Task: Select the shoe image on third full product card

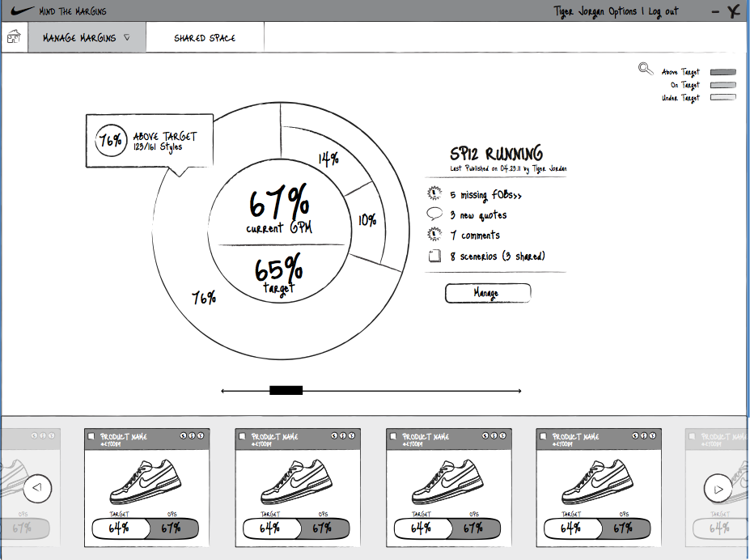Action: [x=447, y=482]
